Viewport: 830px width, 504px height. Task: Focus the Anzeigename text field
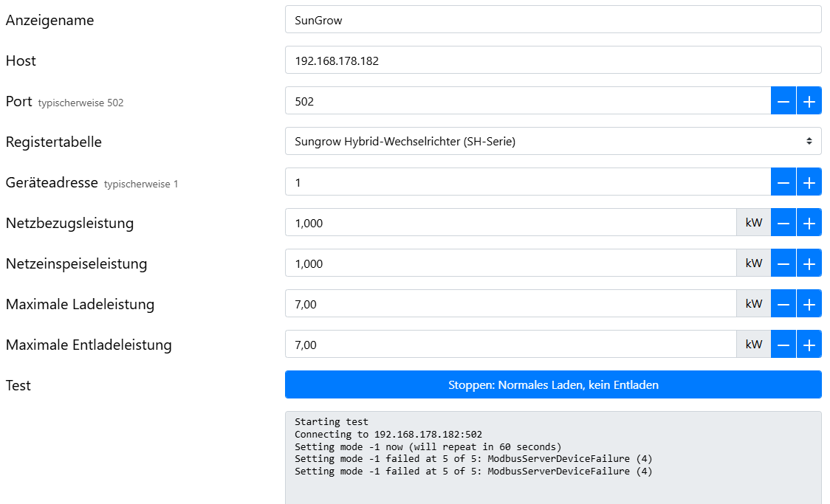pos(552,20)
